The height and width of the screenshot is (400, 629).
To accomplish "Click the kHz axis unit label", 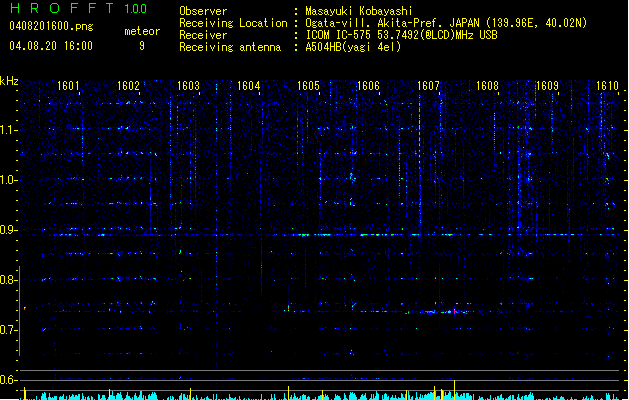I will (x=9, y=81).
